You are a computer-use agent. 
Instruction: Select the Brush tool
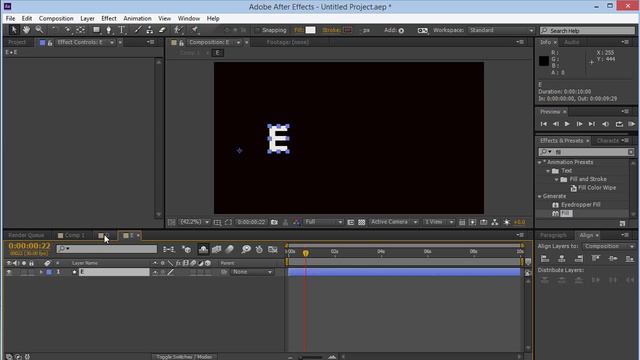[x=138, y=30]
